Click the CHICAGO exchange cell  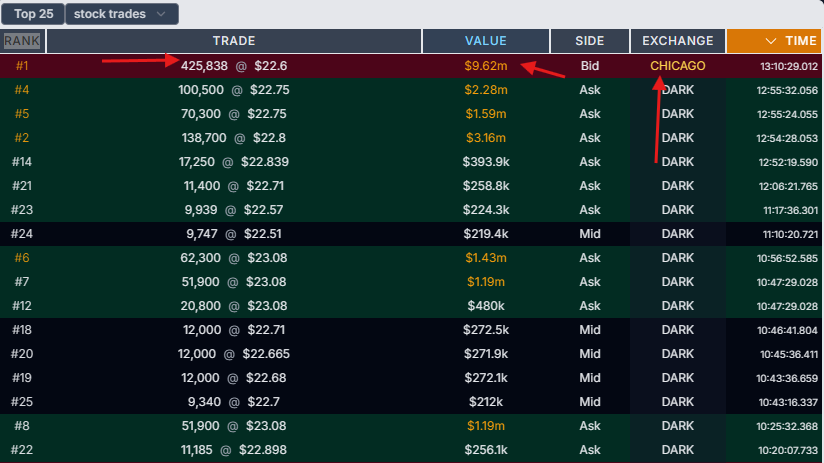tap(678, 66)
